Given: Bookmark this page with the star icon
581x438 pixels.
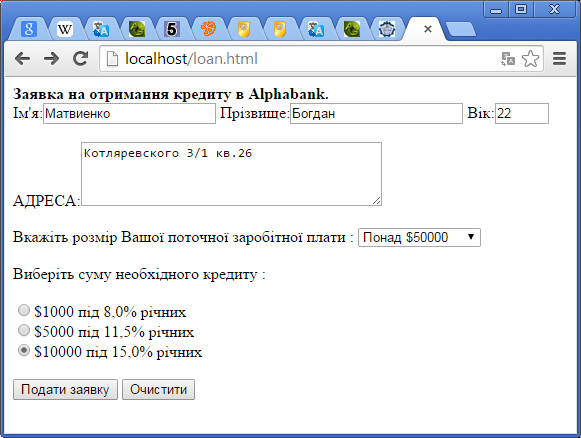Looking at the screenshot, I should pos(530,59).
